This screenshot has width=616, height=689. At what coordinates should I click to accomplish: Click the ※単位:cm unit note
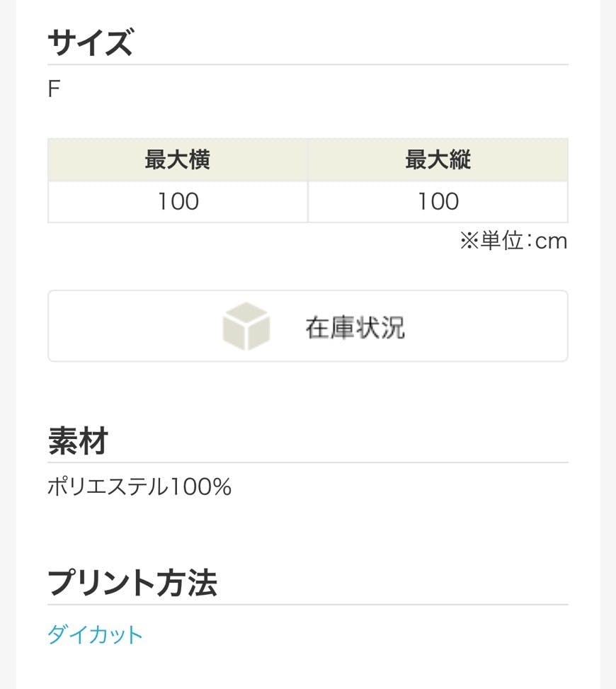pyautogui.click(x=513, y=241)
